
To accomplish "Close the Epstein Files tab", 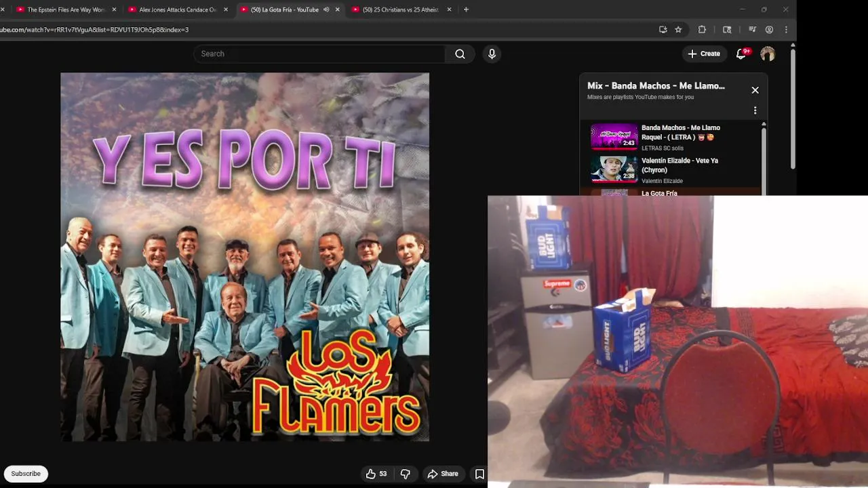I will click(x=114, y=9).
